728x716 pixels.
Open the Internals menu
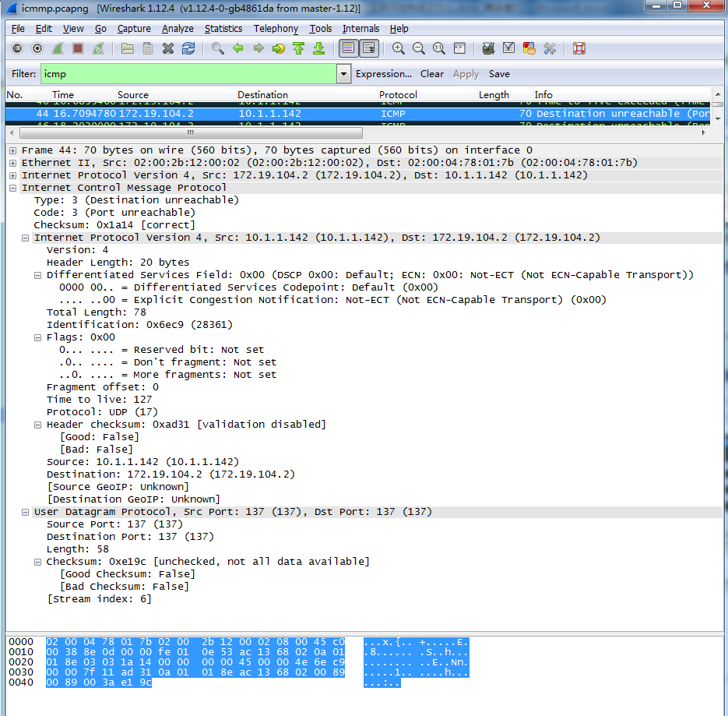coord(360,29)
